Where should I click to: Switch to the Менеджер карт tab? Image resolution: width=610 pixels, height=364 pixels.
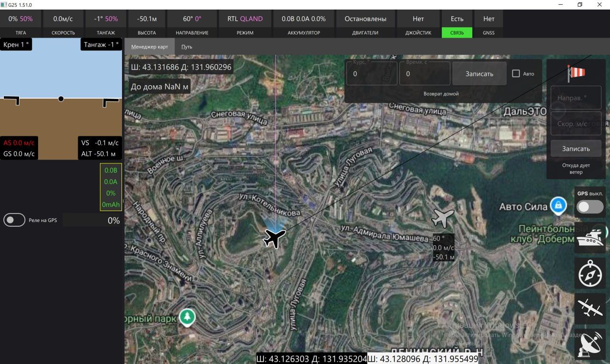coord(150,47)
